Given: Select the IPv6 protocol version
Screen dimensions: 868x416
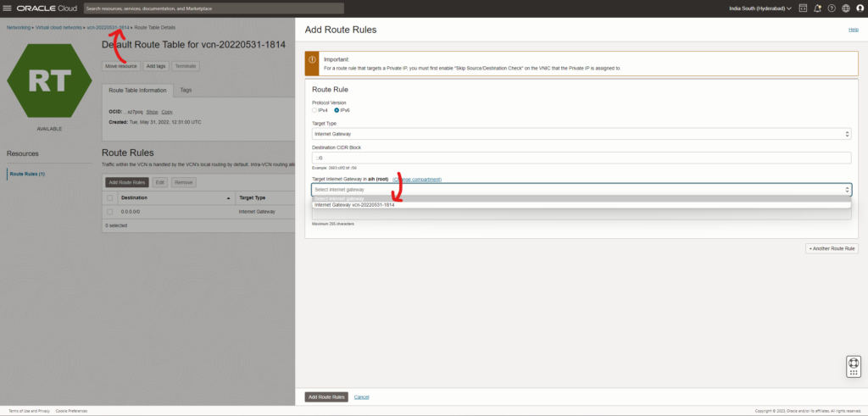Looking at the screenshot, I should click(x=336, y=111).
